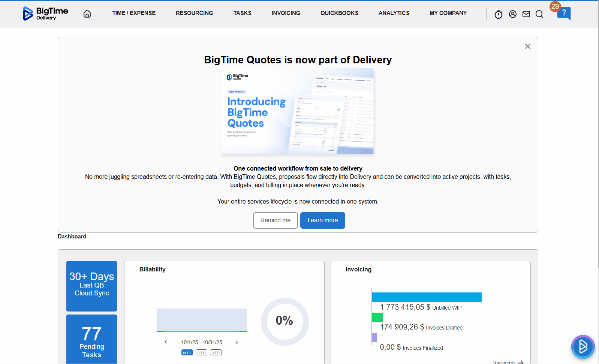Open the QuickBooks menu
Screen dimensions: 599x364
[x=339, y=13]
